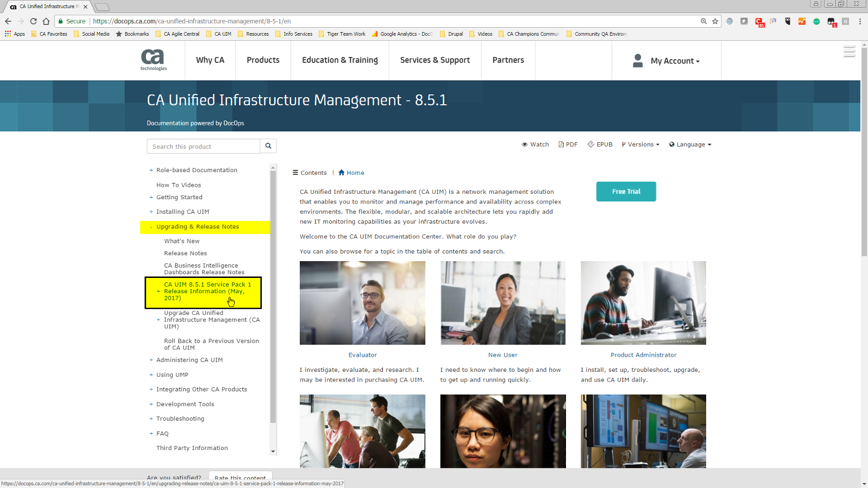The width and height of the screenshot is (868, 488).
Task: Expand Integrating Other CA Products
Action: point(151,389)
